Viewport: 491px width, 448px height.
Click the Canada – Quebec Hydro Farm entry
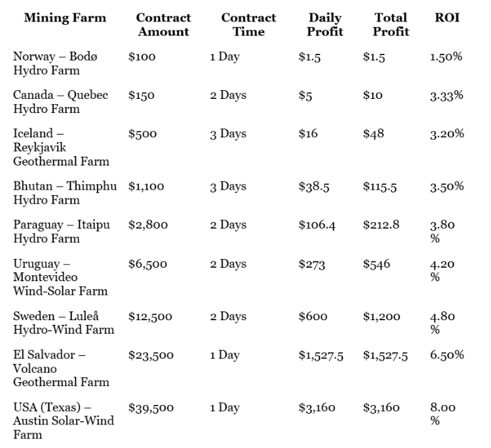[x=61, y=102]
